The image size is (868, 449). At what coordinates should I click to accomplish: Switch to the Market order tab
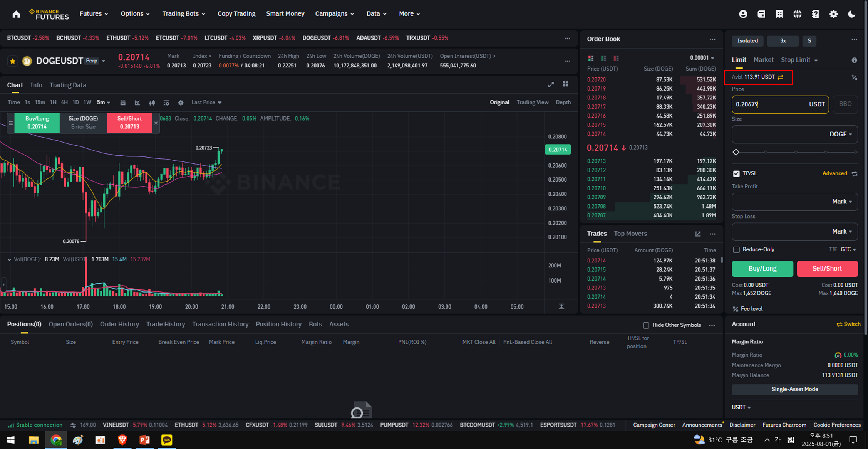coord(763,60)
